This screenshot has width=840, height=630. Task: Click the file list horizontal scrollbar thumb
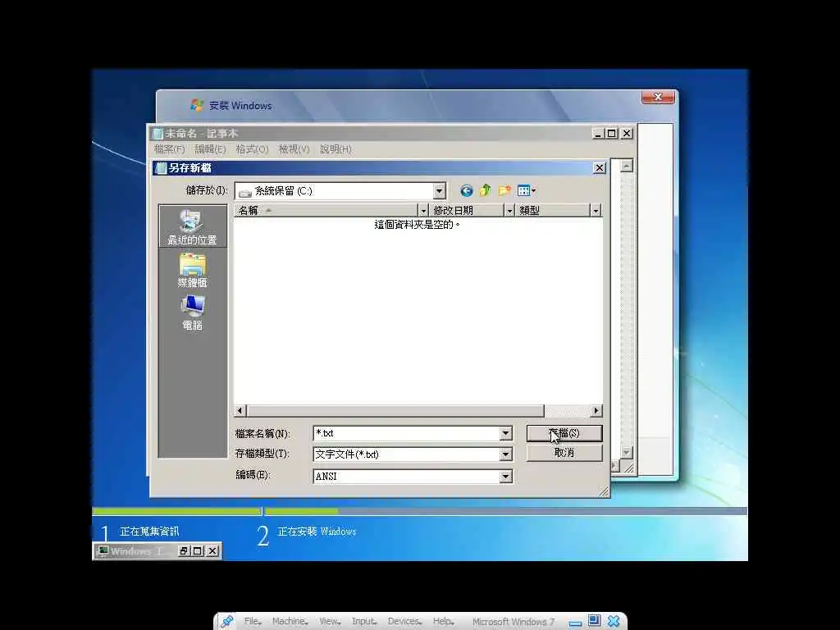(x=395, y=411)
